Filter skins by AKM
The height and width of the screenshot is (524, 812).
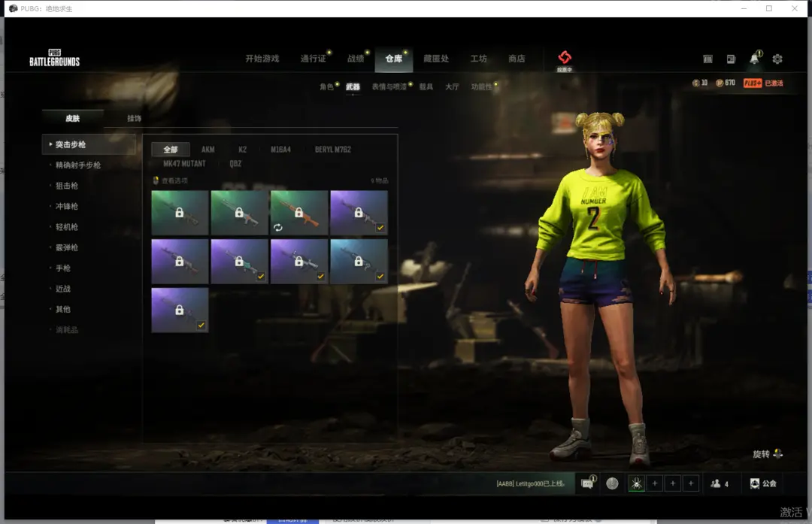point(208,149)
